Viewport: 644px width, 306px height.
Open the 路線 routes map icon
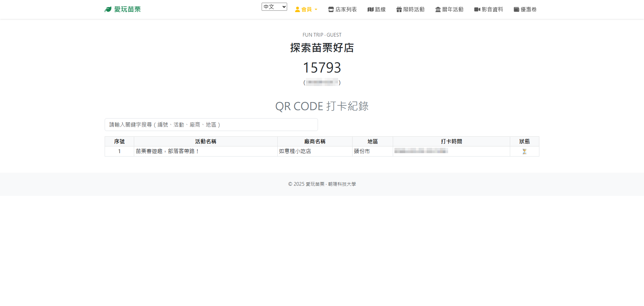(370, 9)
